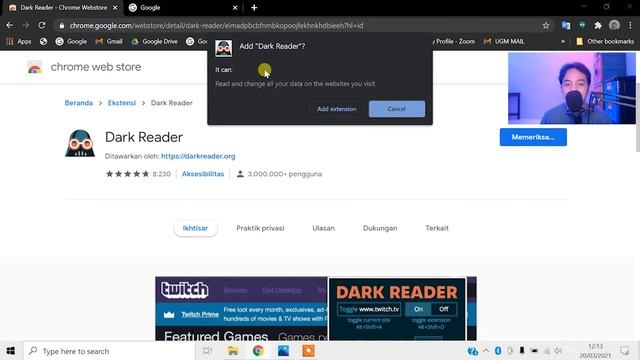The height and width of the screenshot is (360, 640).
Task: Open the Google Drive bookmark
Action: pyautogui.click(x=154, y=41)
